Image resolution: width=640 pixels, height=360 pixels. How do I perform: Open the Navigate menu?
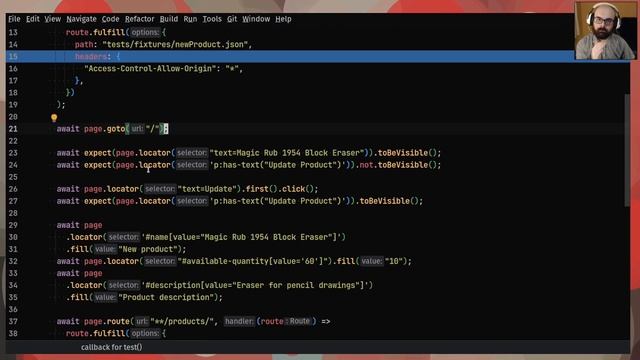point(81,19)
